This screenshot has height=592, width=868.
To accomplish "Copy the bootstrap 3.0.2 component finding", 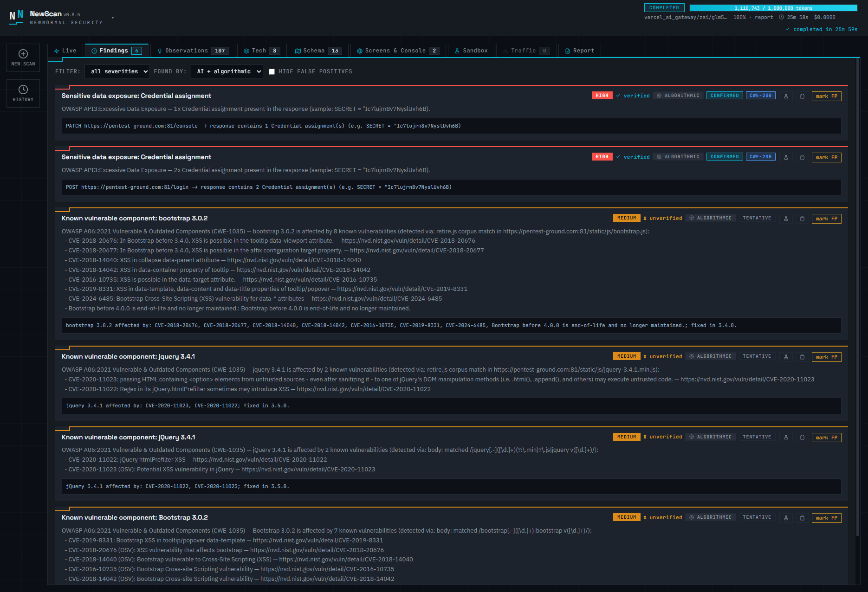I will click(x=802, y=219).
